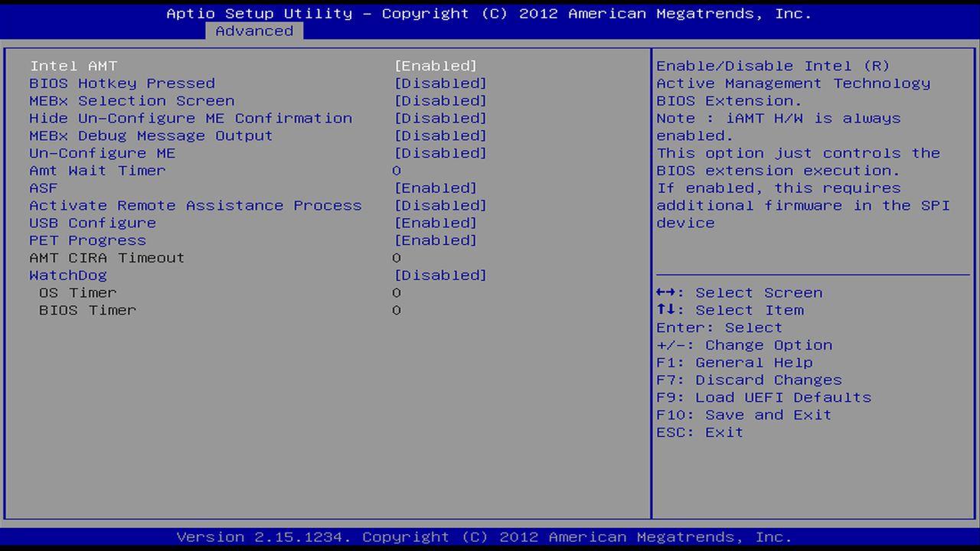Click the +/-: Change Option hint
The width and height of the screenshot is (980, 551).
click(744, 345)
